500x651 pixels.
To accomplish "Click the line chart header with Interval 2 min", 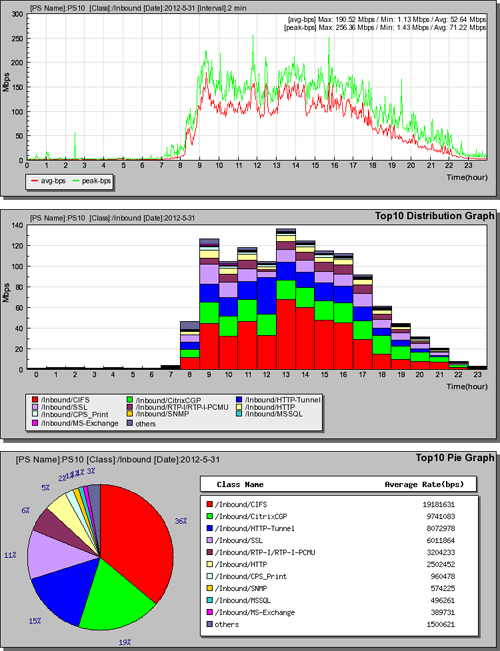I will (137, 8).
